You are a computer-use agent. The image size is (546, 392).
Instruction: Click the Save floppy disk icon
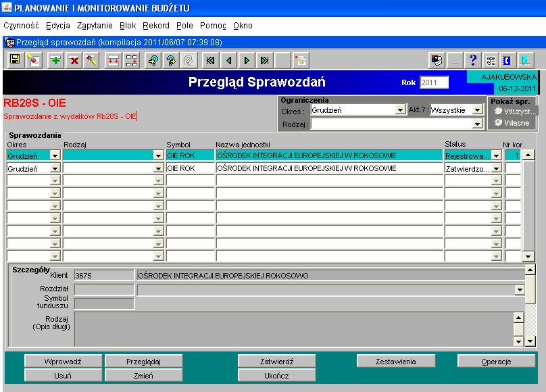tap(15, 60)
